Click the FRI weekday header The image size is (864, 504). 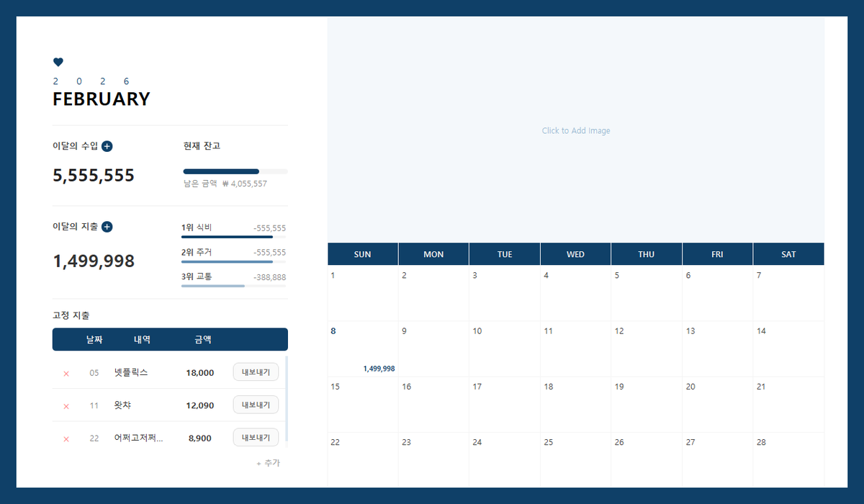tap(717, 254)
